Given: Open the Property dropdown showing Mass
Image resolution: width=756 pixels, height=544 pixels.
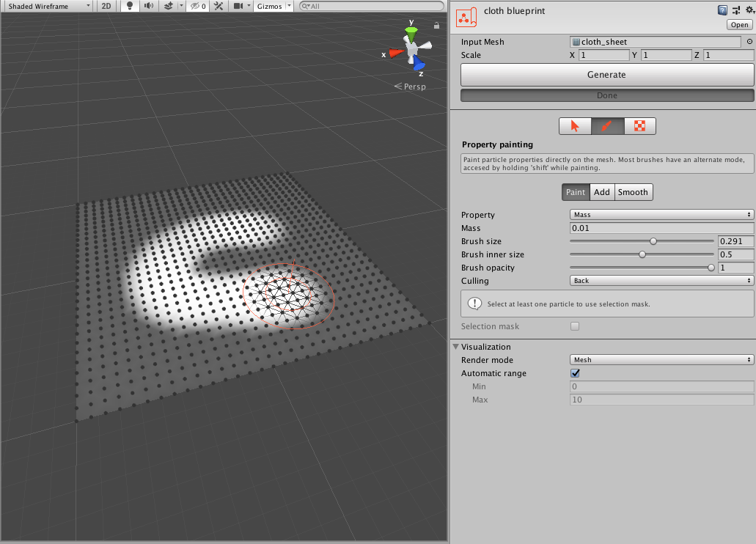Looking at the screenshot, I should (660, 214).
